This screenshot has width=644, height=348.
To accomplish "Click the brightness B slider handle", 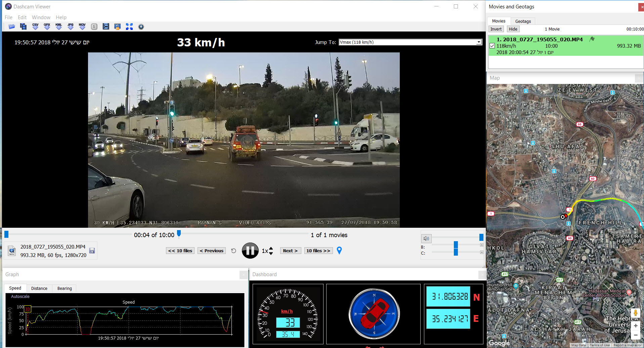I will [456, 245].
